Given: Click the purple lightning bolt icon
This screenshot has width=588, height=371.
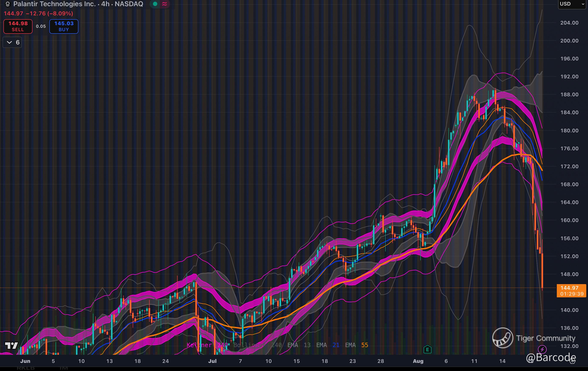Looking at the screenshot, I should (x=542, y=349).
